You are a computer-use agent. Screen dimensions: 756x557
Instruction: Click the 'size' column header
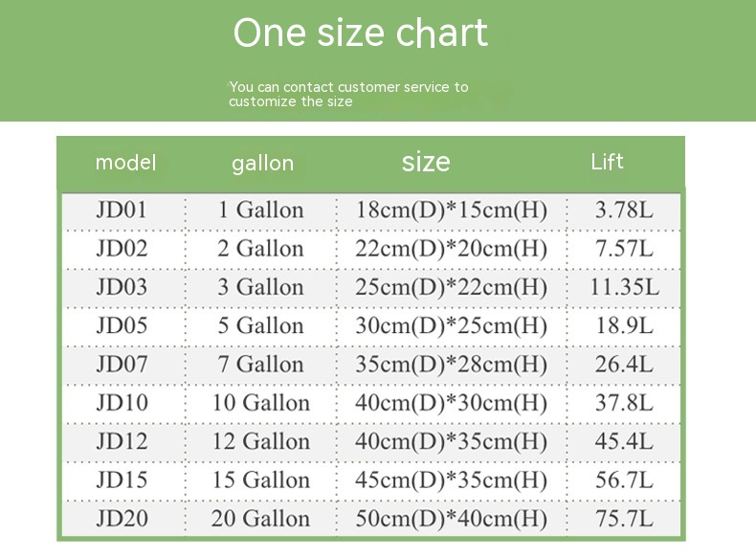coord(426,162)
